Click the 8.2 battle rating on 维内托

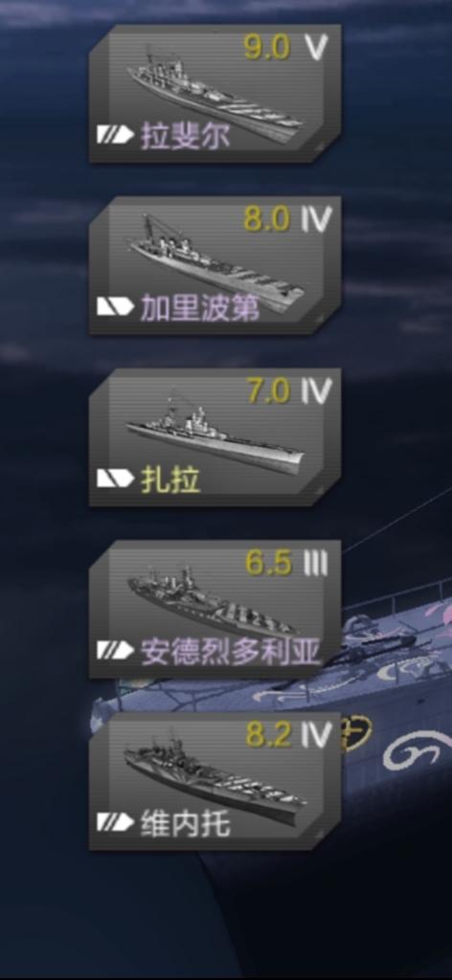click(268, 735)
